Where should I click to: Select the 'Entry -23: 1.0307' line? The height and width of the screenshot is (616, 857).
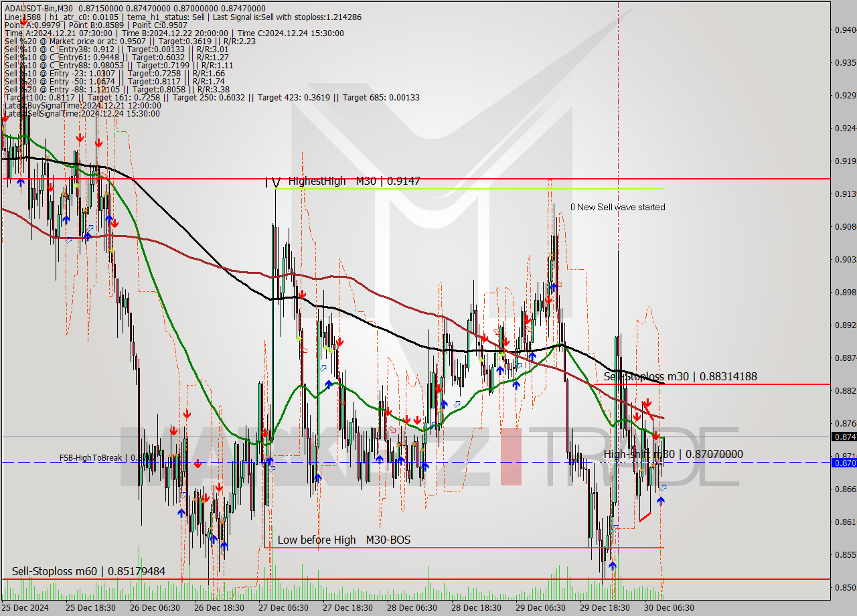[114, 73]
